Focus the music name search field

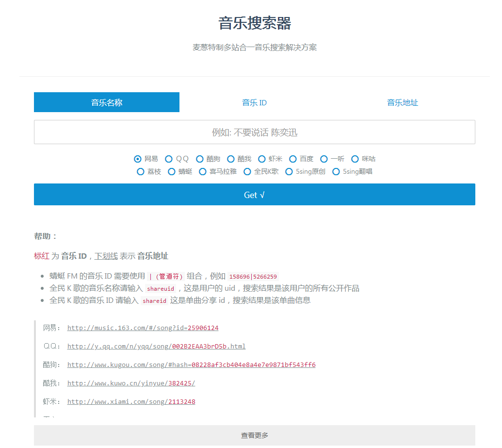pos(255,132)
